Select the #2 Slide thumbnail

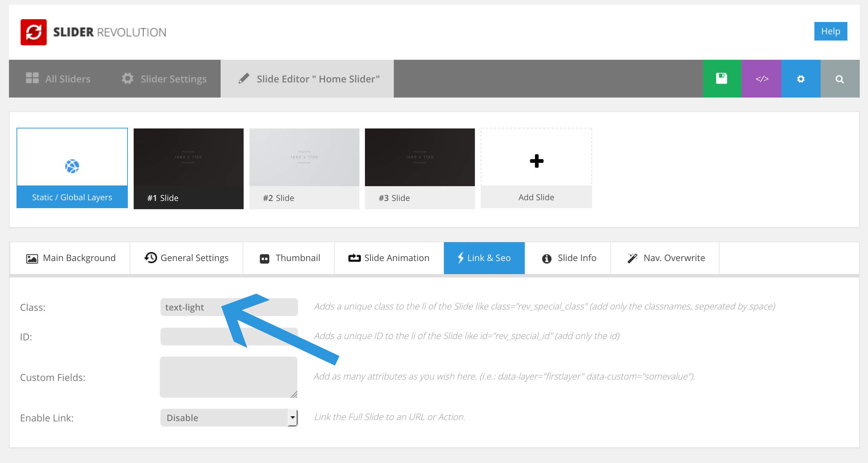click(x=304, y=169)
